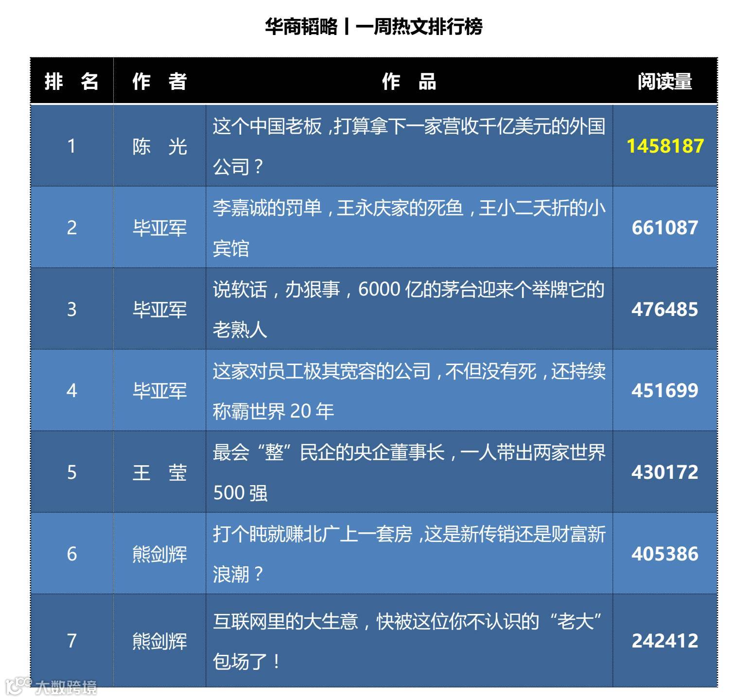Click the highlighted read count 1458187

(664, 146)
